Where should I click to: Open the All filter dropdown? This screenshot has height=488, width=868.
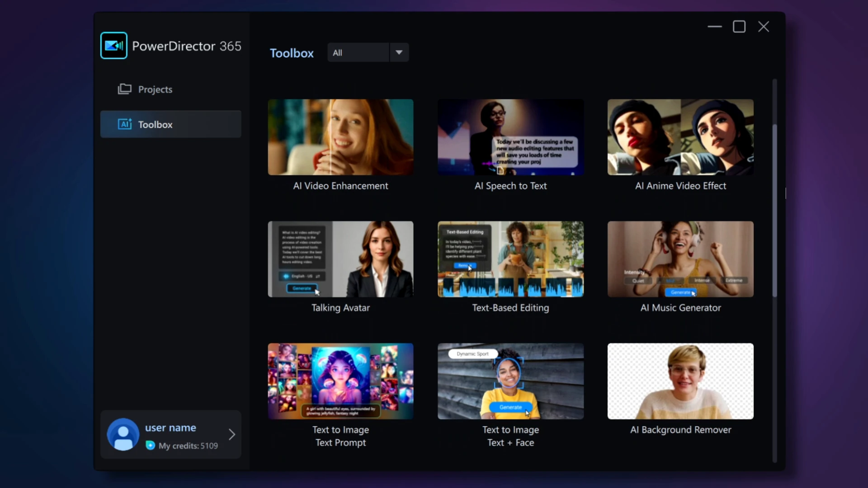click(x=368, y=52)
